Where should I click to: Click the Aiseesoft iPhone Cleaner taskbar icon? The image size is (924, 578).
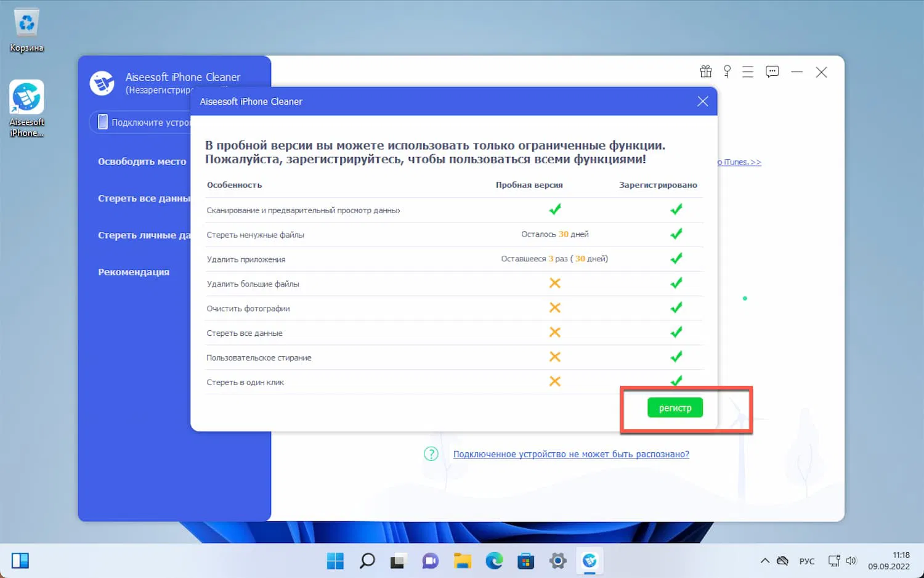(590, 561)
